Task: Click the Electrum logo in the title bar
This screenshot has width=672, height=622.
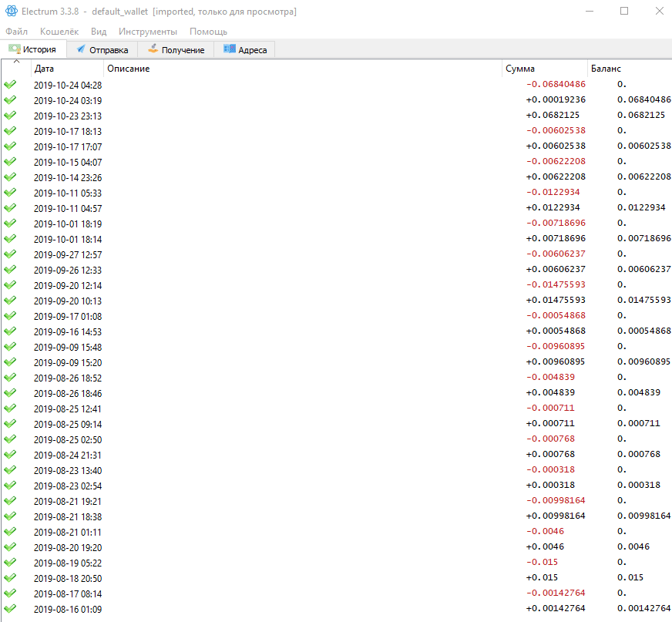Action: click(11, 11)
